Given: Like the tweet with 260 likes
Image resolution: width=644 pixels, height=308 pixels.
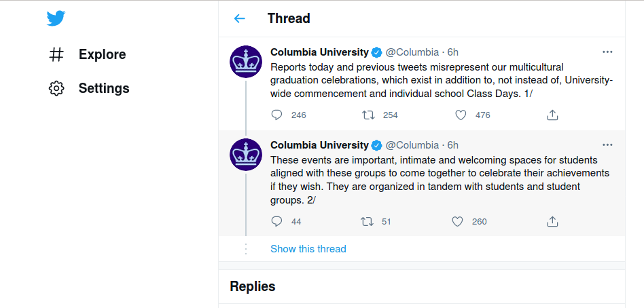Looking at the screenshot, I should click(458, 221).
